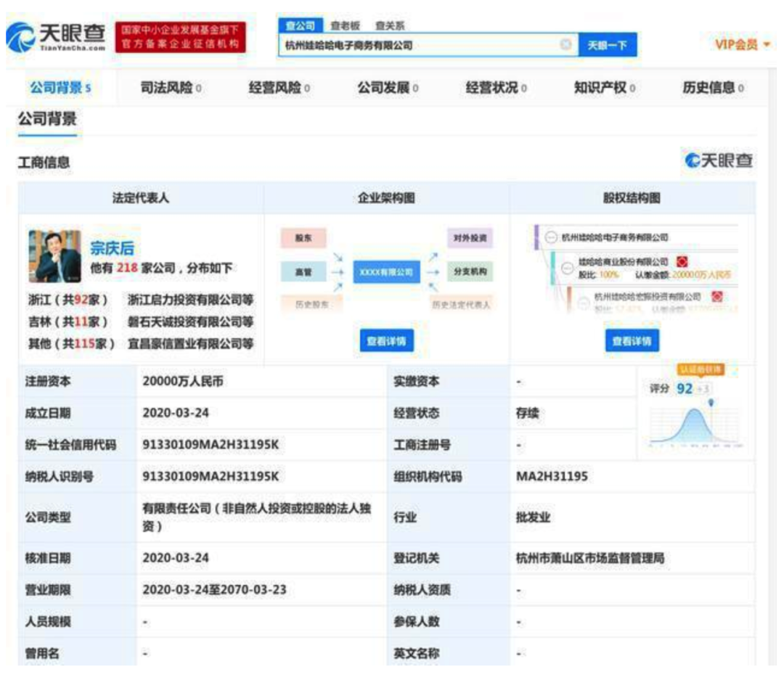This screenshot has height=680, width=784.
Task: Open the 知识产权 tab
Action: 605,88
